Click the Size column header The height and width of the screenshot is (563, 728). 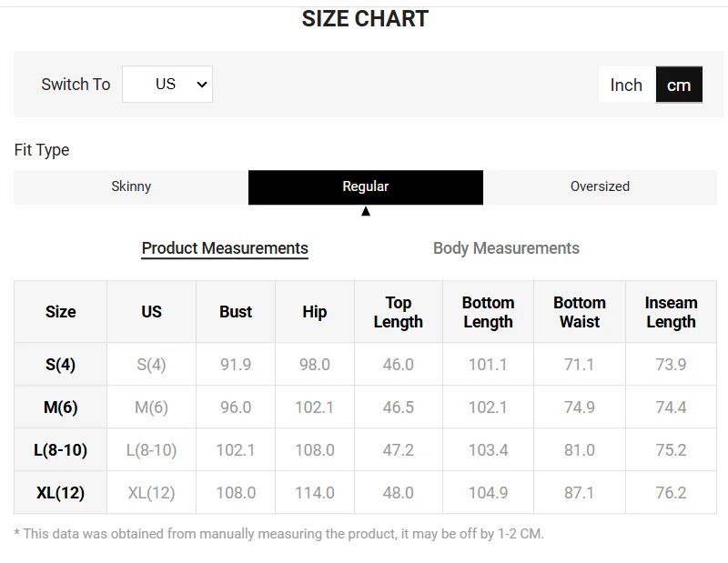pyautogui.click(x=61, y=312)
